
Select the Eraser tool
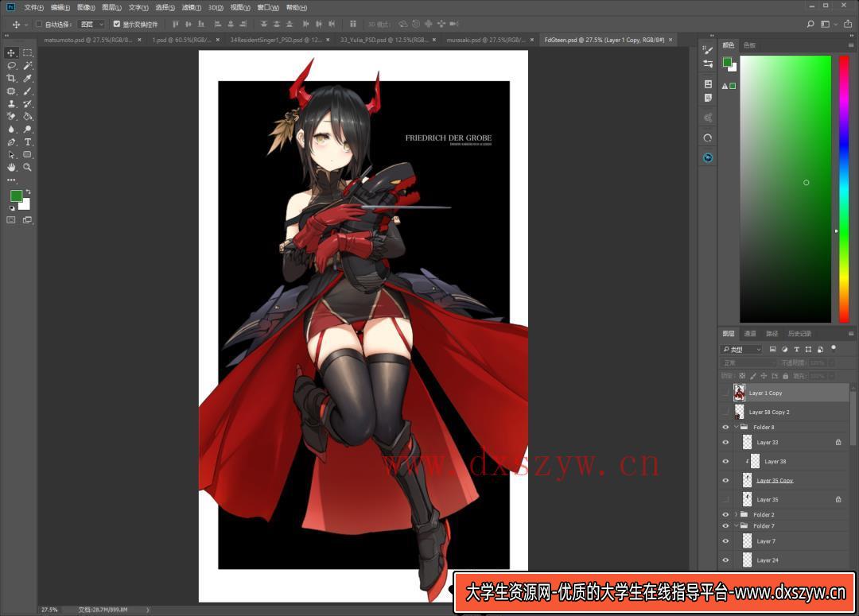click(11, 116)
